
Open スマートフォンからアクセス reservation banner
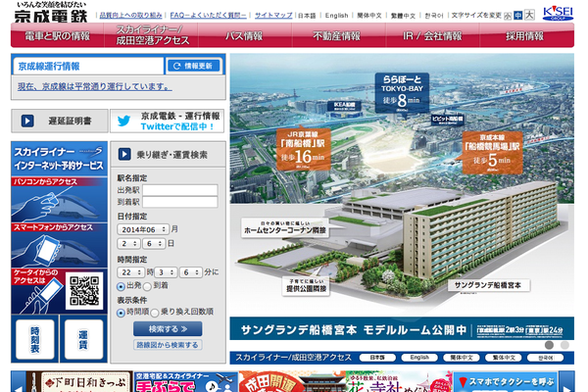tap(59, 245)
